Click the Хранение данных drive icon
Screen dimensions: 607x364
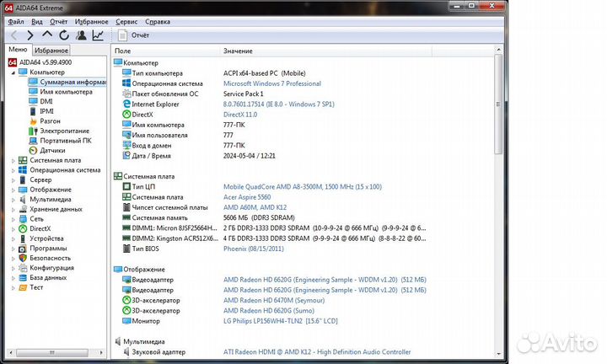click(x=23, y=209)
